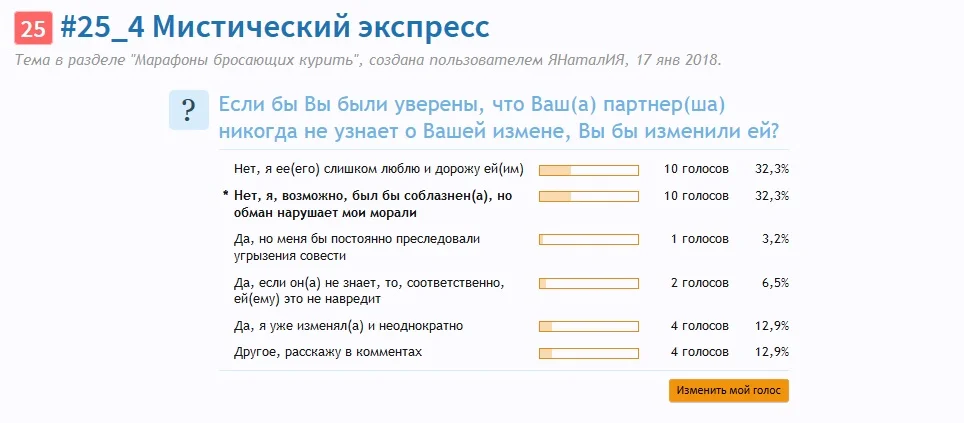Click option 'Другое, расскажу в комментах'
Viewport: 964px width, 423px height.
coord(327,352)
